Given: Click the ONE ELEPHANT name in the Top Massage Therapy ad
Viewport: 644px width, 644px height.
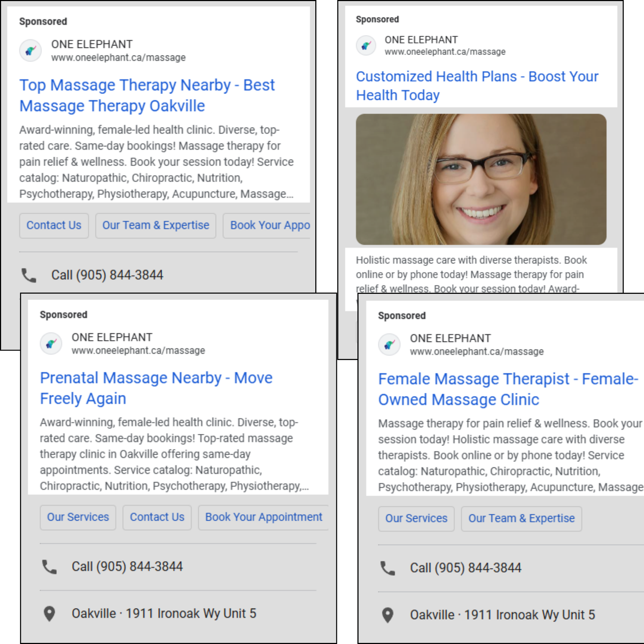Looking at the screenshot, I should point(92,44).
